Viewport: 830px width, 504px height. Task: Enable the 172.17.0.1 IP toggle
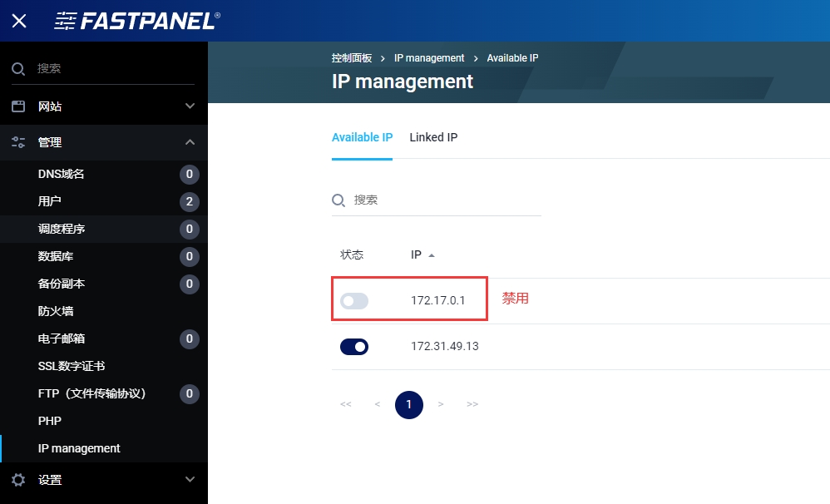354,301
